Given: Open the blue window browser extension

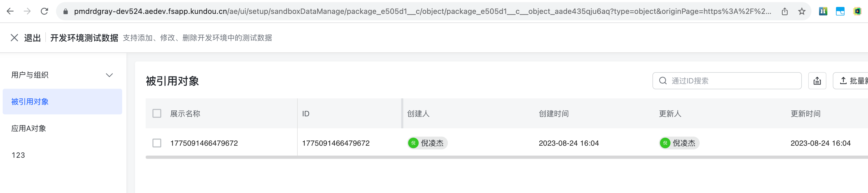Looking at the screenshot, I should [840, 11].
